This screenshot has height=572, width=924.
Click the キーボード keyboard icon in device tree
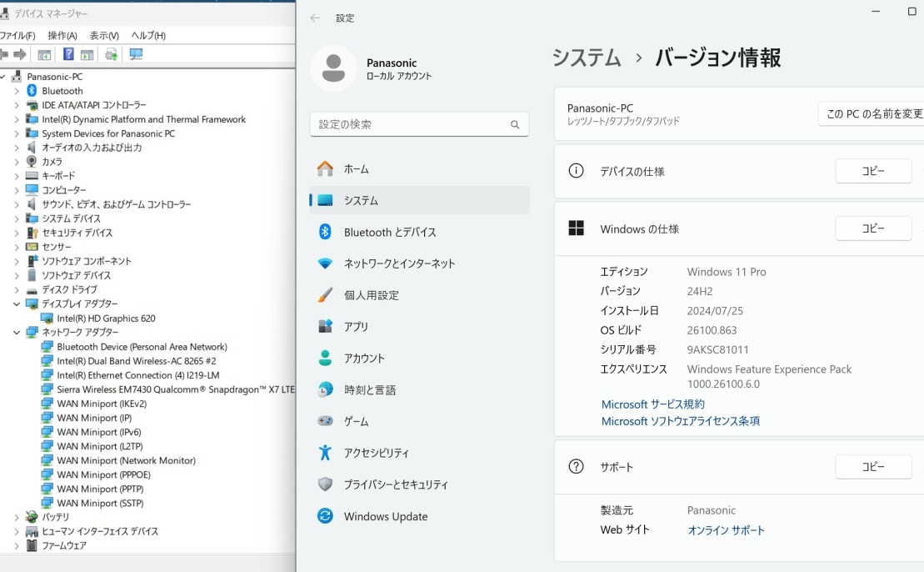32,176
